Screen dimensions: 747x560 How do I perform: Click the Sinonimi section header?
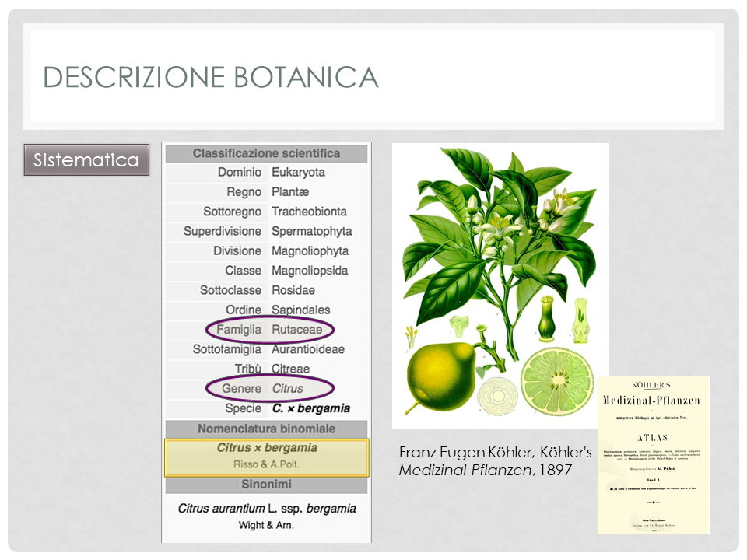click(266, 485)
